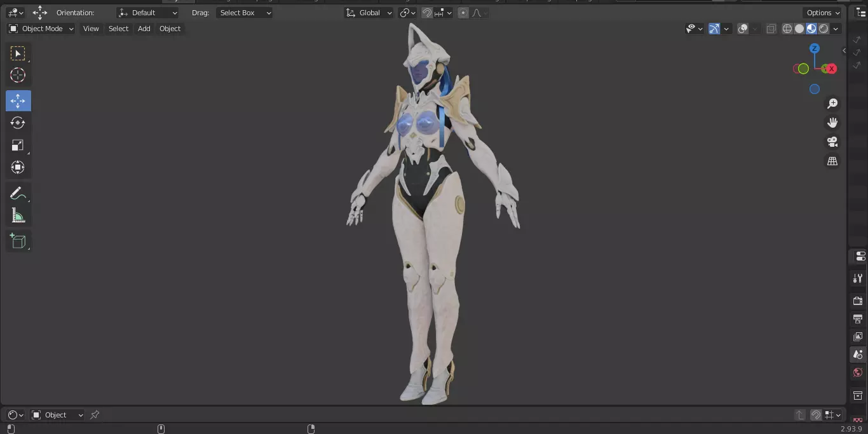Open the overlays settings dropdown arrow
868x434 pixels.
(x=755, y=29)
